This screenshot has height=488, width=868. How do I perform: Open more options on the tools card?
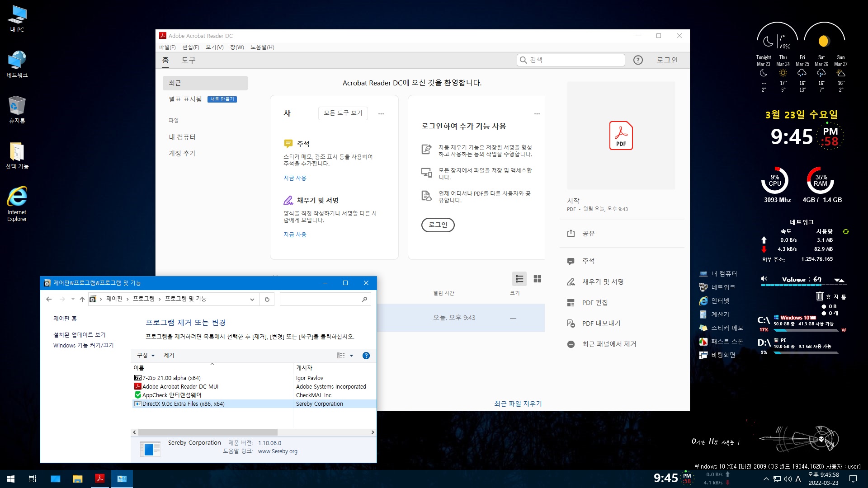click(x=381, y=114)
